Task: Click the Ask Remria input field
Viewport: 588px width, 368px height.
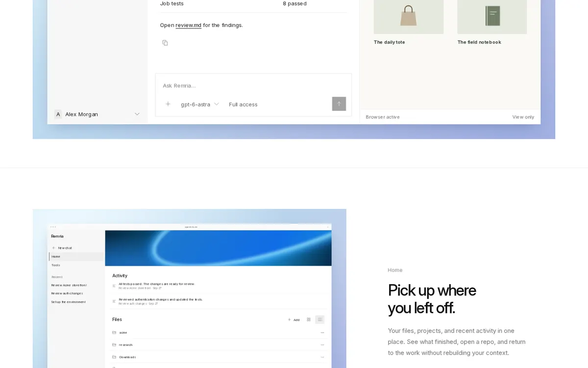Action: (x=253, y=85)
